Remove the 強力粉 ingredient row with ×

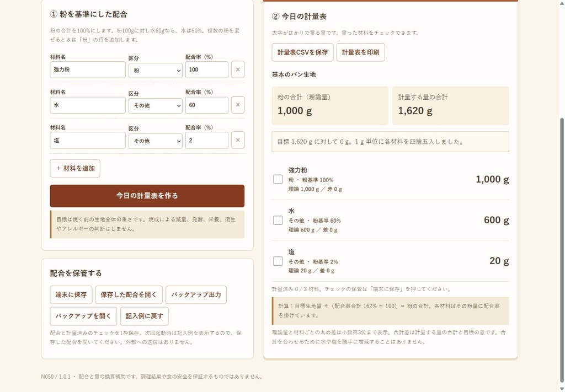[238, 69]
